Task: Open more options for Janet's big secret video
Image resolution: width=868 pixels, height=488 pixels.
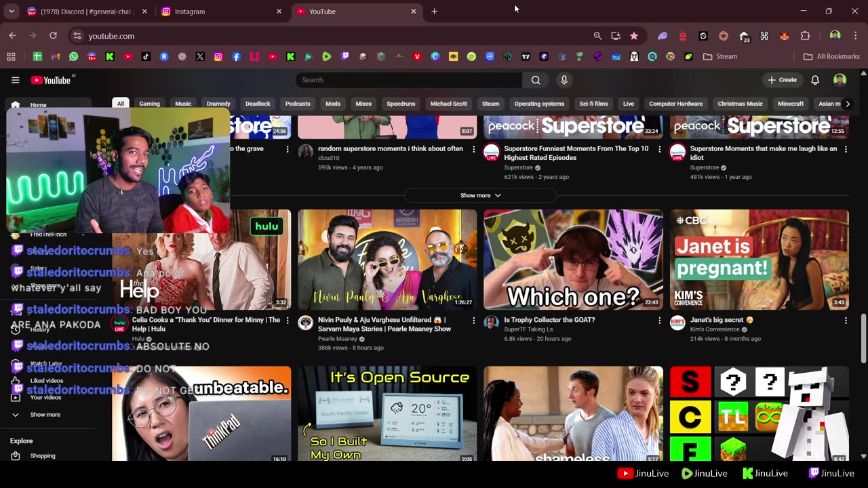Action: point(845,321)
